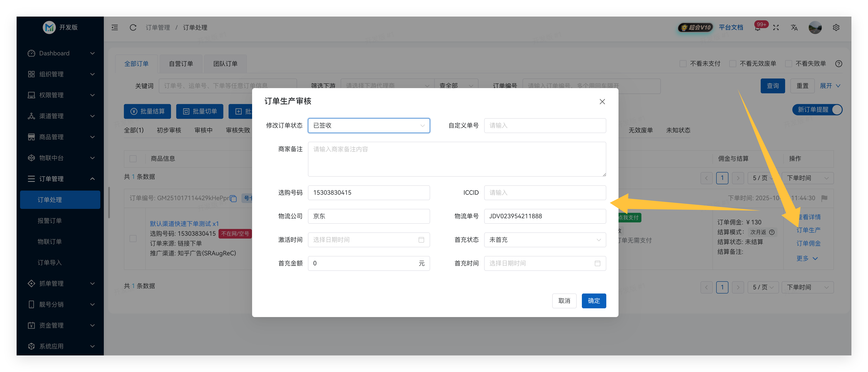The image size is (868, 372).
Task: Click previous page arrow in top pagination
Action: 706,178
